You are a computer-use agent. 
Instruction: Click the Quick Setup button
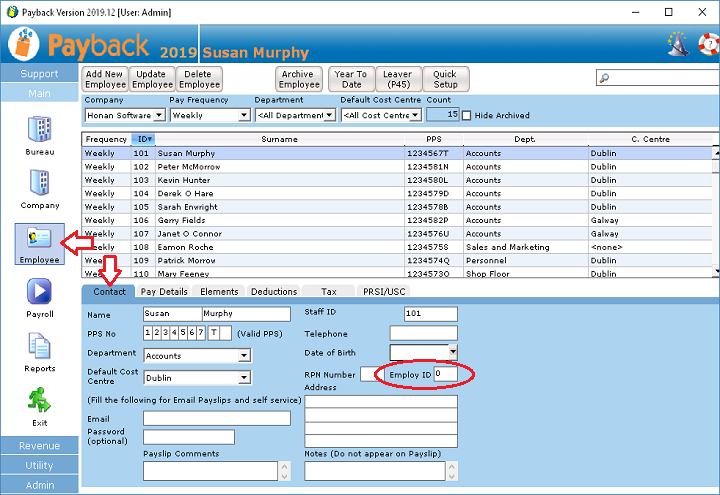click(445, 79)
